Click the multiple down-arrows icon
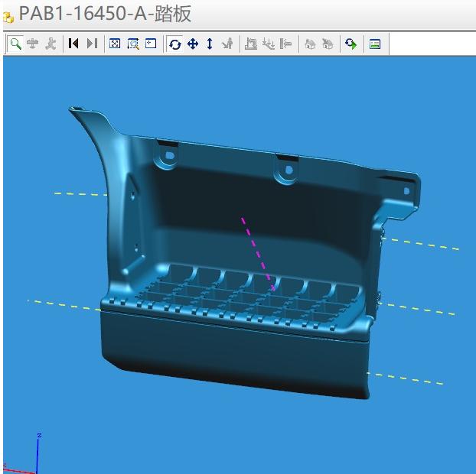Screen dimensions: 476x474 (x=269, y=44)
